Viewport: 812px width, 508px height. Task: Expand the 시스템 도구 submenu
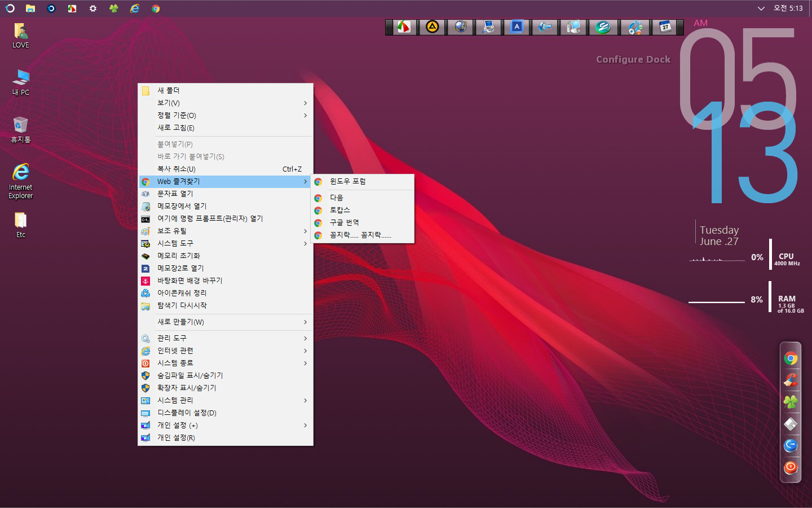(226, 243)
